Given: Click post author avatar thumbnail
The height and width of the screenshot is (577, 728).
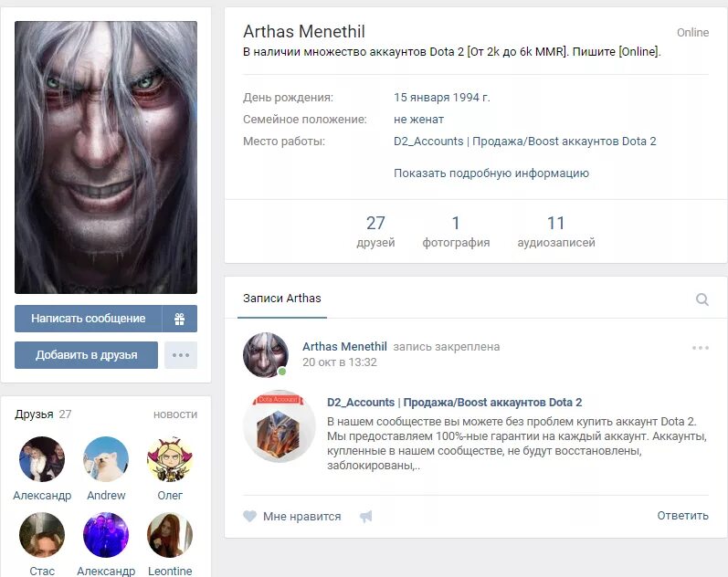Looking at the screenshot, I should (266, 354).
